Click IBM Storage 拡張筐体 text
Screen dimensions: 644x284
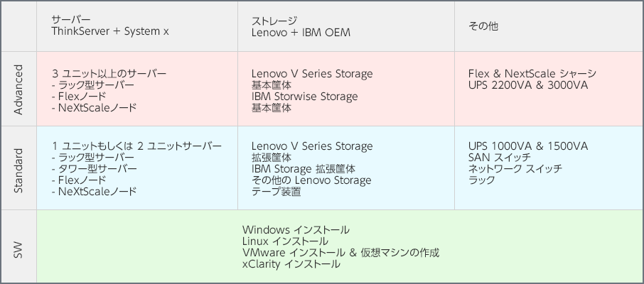tap(303, 169)
